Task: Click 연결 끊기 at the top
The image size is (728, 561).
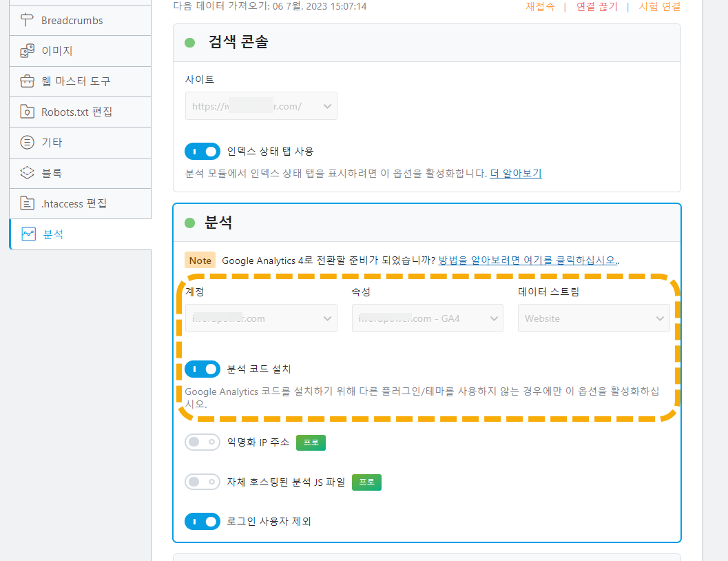Action: pyautogui.click(x=596, y=6)
